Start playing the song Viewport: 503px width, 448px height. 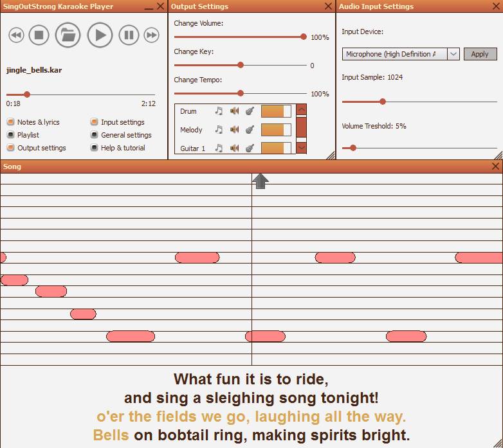point(100,35)
